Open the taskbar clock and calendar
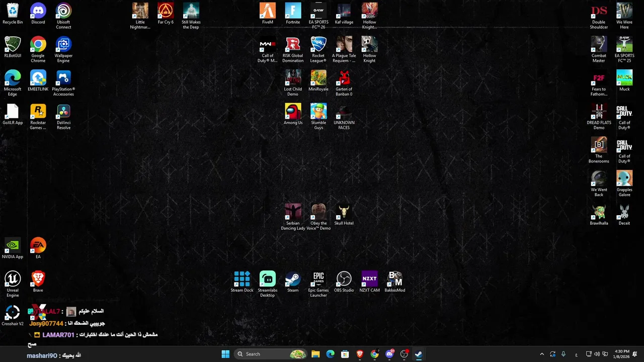 click(x=622, y=354)
